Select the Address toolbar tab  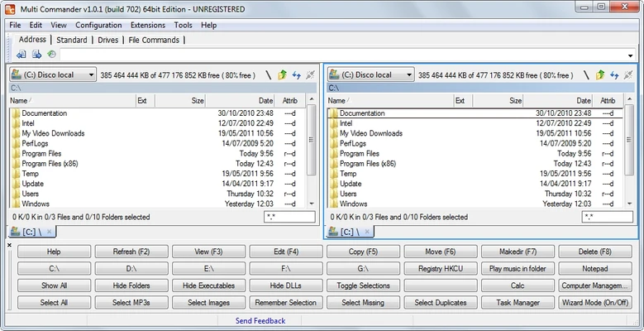click(x=32, y=40)
